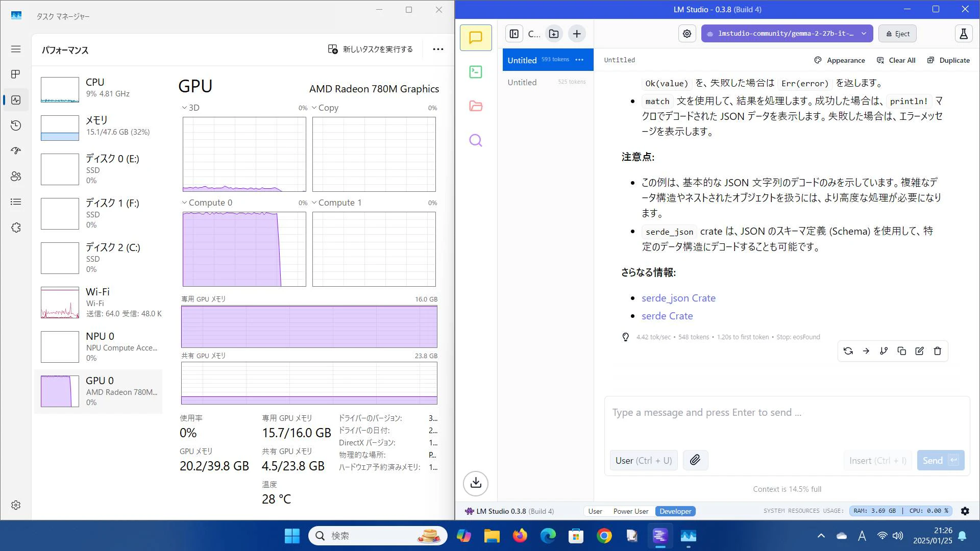980x551 pixels.
Task: Select NPU 0 in performance list
Action: point(99,347)
